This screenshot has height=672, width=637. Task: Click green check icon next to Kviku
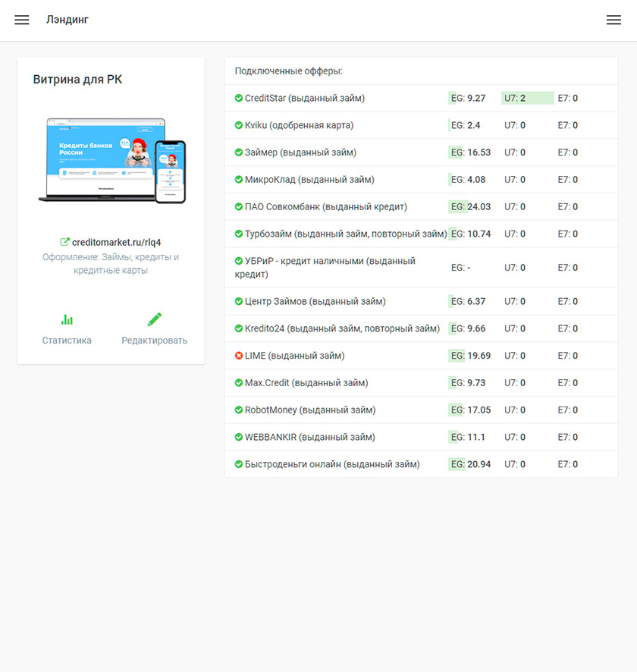point(239,125)
